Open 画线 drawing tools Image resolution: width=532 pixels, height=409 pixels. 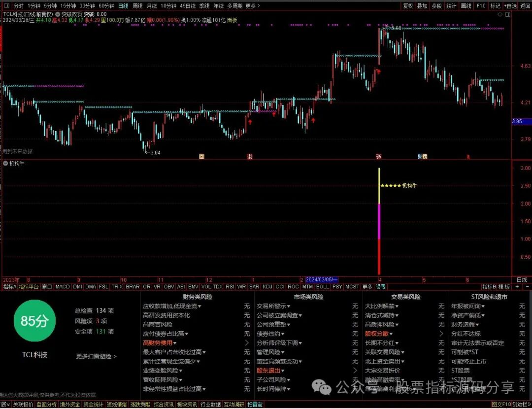[466, 6]
